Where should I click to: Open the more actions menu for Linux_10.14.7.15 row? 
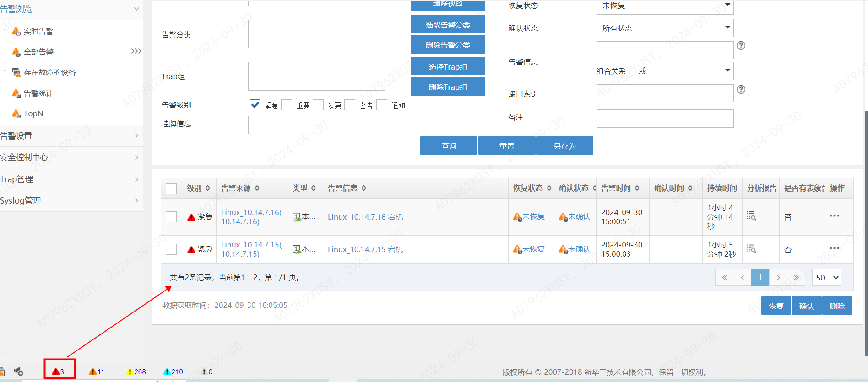click(835, 248)
